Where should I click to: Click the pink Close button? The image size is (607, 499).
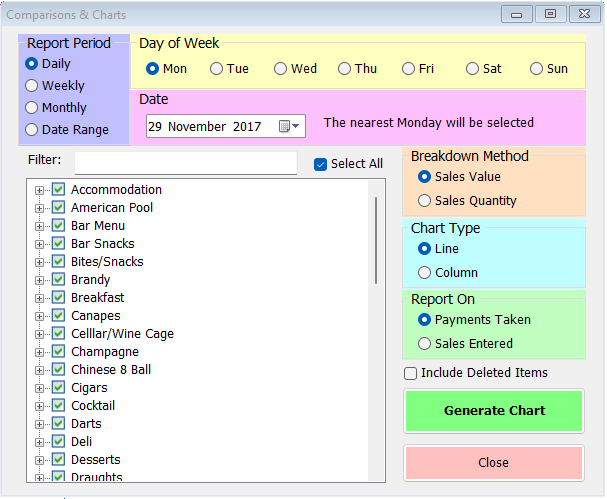click(x=494, y=463)
